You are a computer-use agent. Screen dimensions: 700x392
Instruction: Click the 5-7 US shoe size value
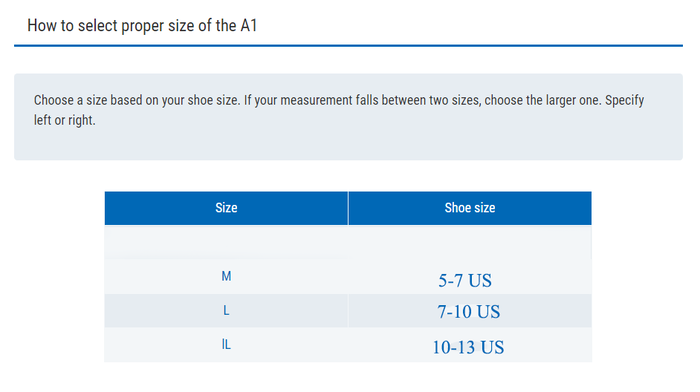(465, 280)
